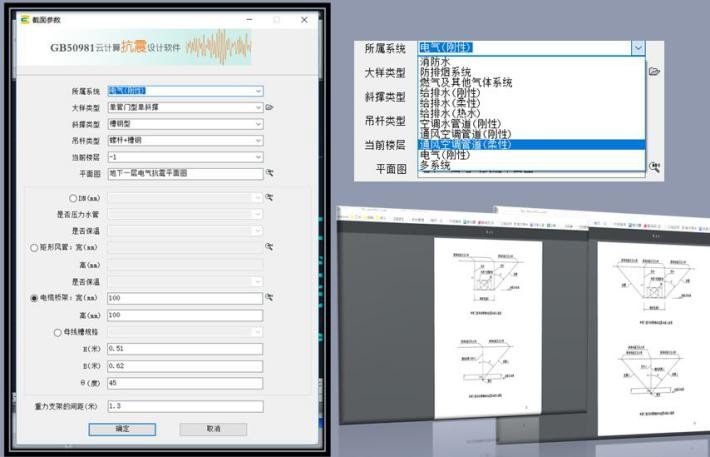Click pick icon beside 电缆桥架 宽(mm) field

(269, 298)
